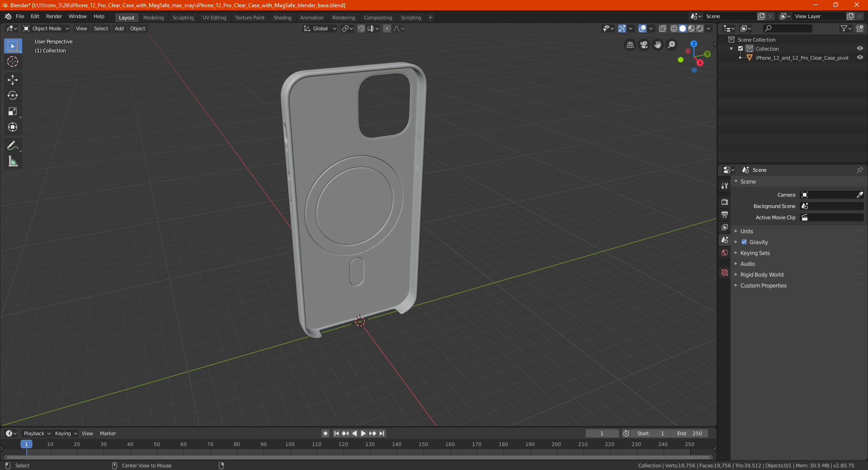Switch to camera view icon
Screen dimensions: 868x470
pos(644,45)
